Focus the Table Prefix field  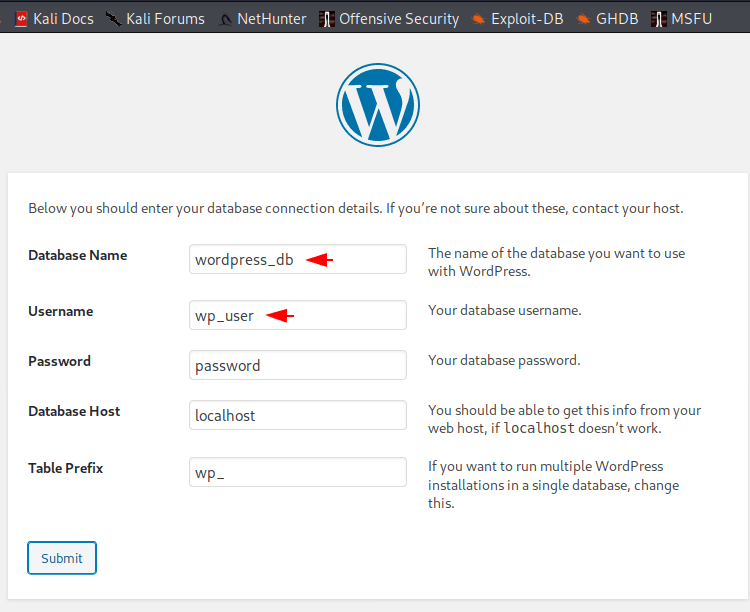point(298,472)
